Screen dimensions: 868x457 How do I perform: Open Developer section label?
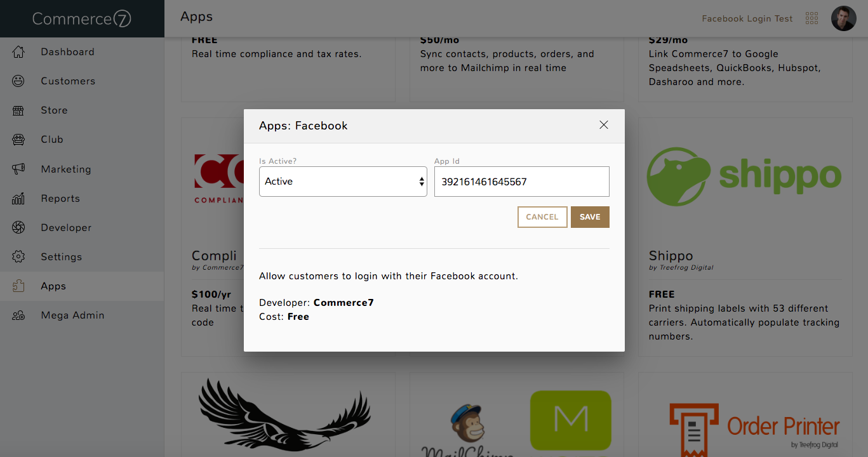point(66,228)
